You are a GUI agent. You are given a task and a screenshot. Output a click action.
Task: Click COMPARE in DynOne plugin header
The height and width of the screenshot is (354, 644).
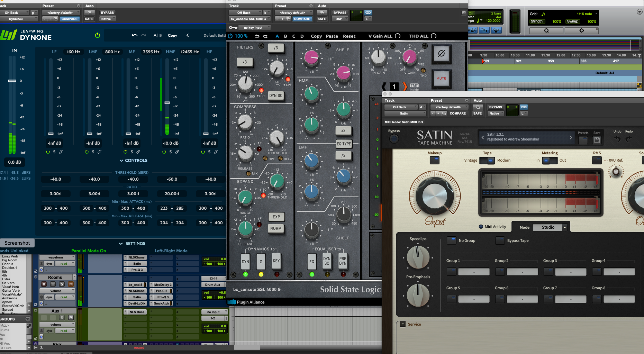(70, 19)
